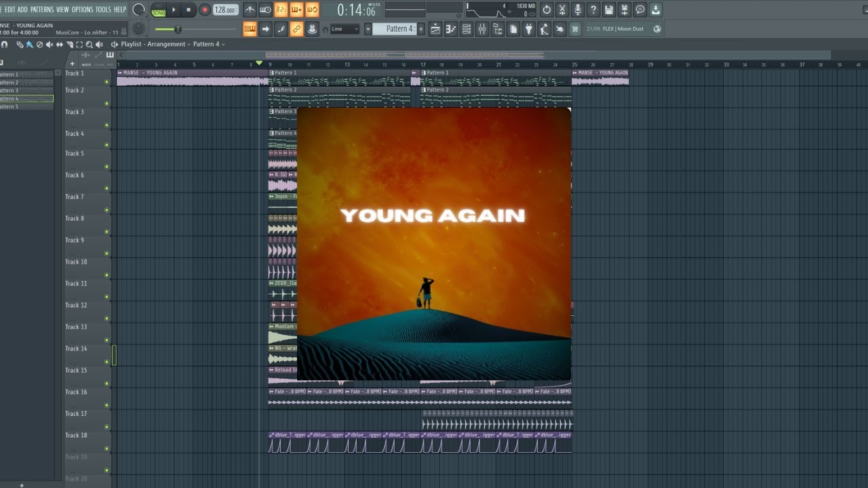Select the Draw pencil tool in Playlist

pyautogui.click(x=20, y=44)
